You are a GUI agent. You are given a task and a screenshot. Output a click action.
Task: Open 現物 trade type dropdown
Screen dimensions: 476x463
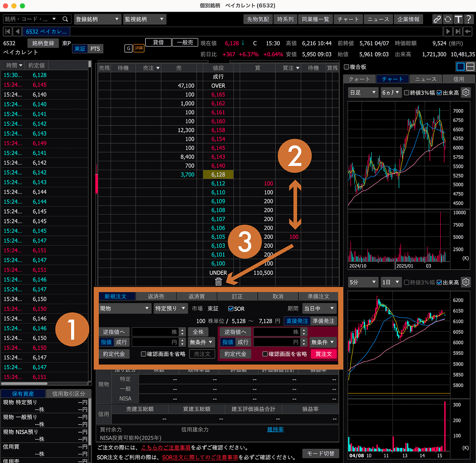point(125,308)
